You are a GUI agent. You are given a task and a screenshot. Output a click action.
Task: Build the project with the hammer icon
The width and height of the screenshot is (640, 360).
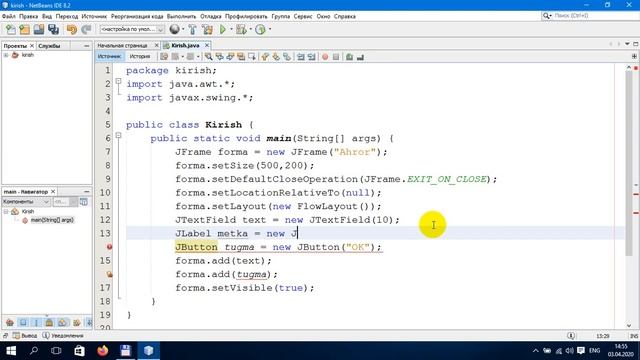coord(193,29)
